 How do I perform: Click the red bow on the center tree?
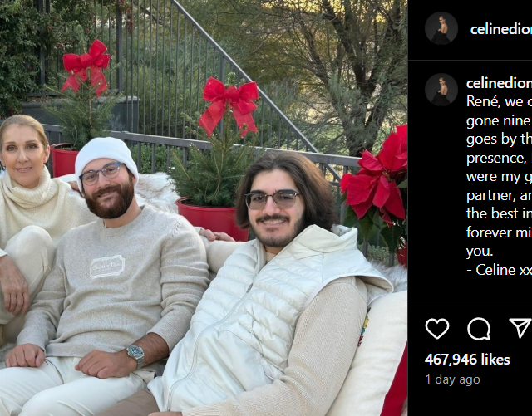click(229, 105)
